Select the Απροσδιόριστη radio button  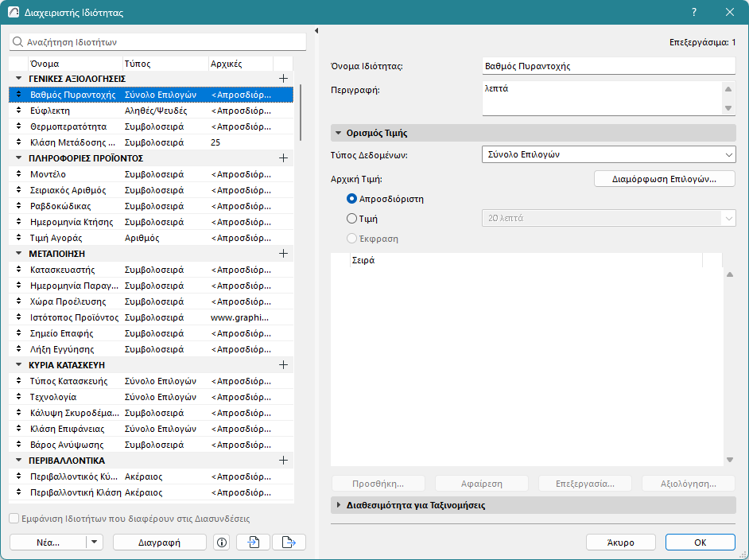[x=352, y=199]
